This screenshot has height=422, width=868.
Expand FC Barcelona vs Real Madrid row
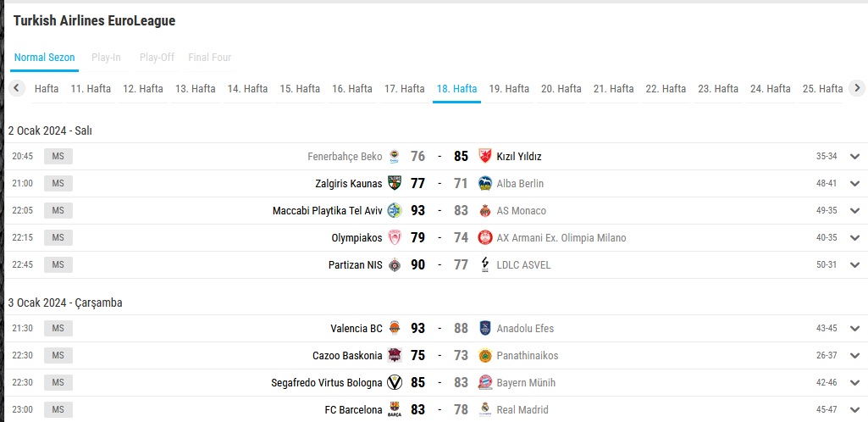(854, 410)
